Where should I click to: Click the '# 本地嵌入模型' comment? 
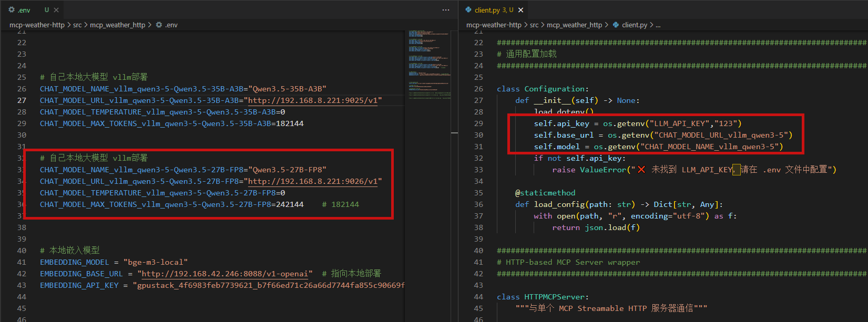(69, 251)
